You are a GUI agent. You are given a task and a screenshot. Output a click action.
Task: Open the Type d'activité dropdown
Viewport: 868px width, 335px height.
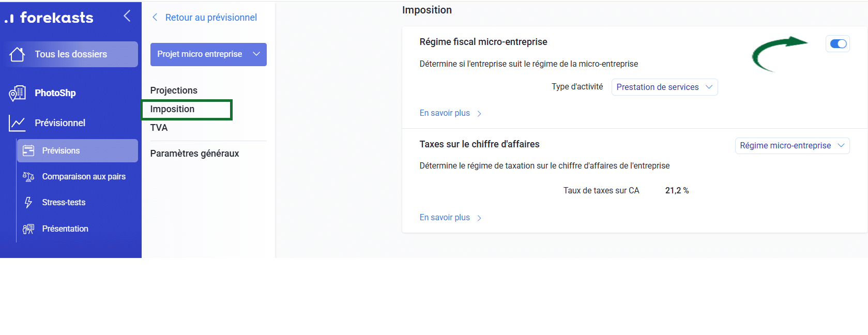[664, 87]
